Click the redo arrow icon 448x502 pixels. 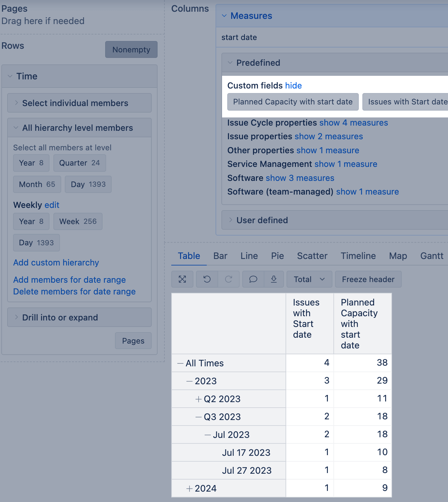[229, 279]
